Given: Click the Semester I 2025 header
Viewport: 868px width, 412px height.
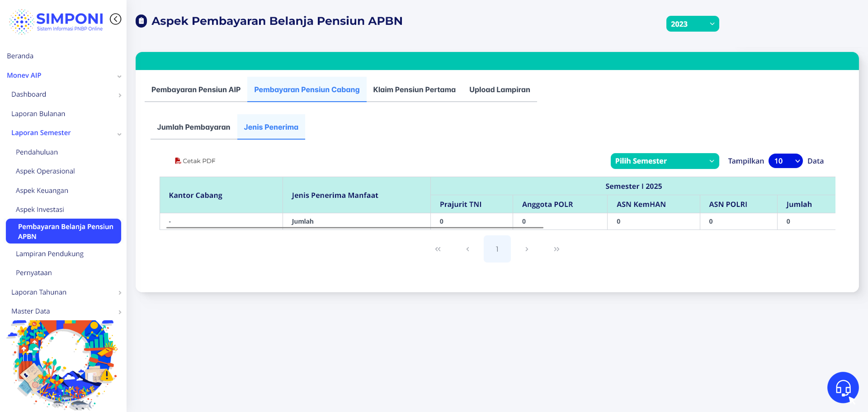Looking at the screenshot, I should coord(633,186).
